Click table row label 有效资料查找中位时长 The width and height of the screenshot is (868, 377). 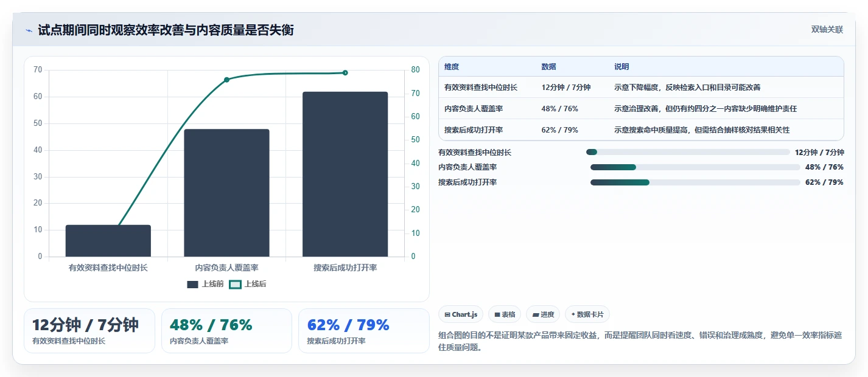[481, 88]
